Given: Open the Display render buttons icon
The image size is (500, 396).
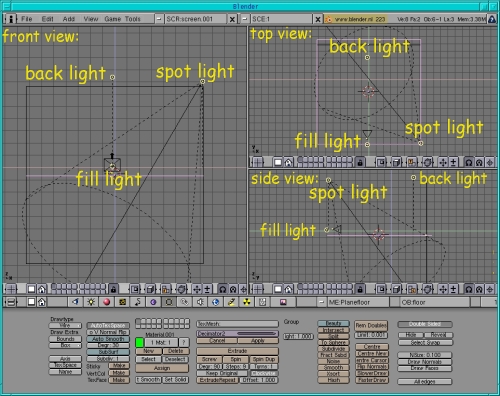Looking at the screenshot, I should click(x=283, y=302).
